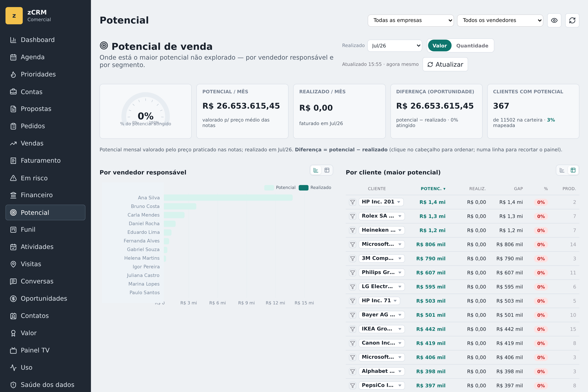Toggle Potencial series in chart legend
The image size is (588, 392).
pyautogui.click(x=280, y=188)
